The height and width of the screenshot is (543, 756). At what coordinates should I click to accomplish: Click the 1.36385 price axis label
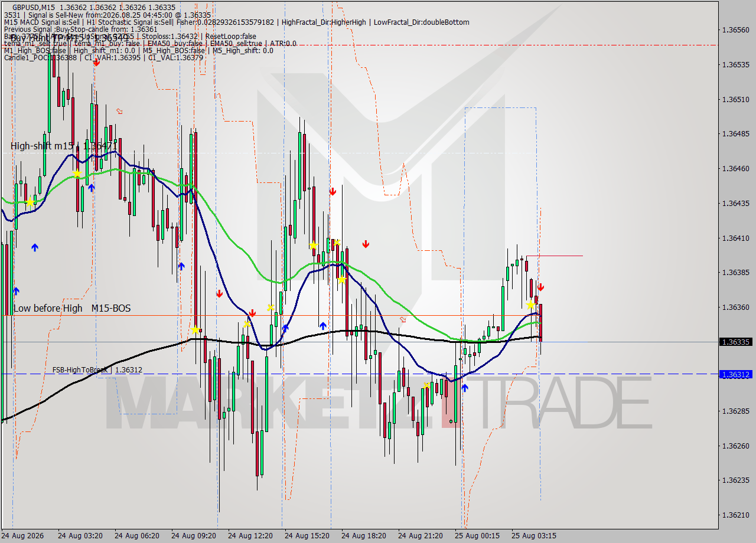pyautogui.click(x=736, y=272)
